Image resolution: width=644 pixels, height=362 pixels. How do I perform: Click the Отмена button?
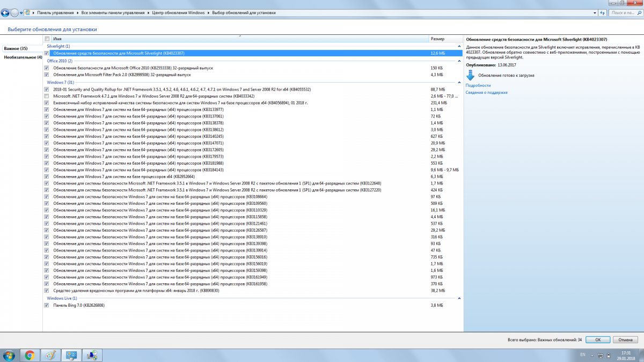[626, 339]
